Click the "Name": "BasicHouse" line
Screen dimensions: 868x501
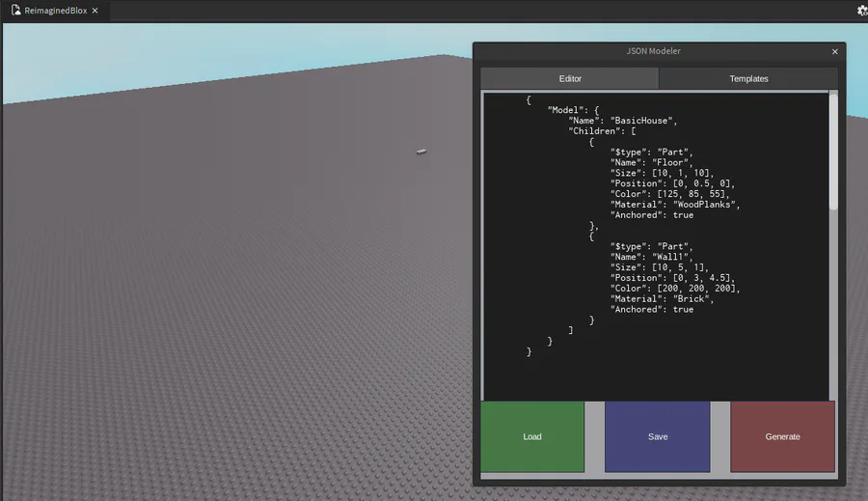click(x=623, y=121)
